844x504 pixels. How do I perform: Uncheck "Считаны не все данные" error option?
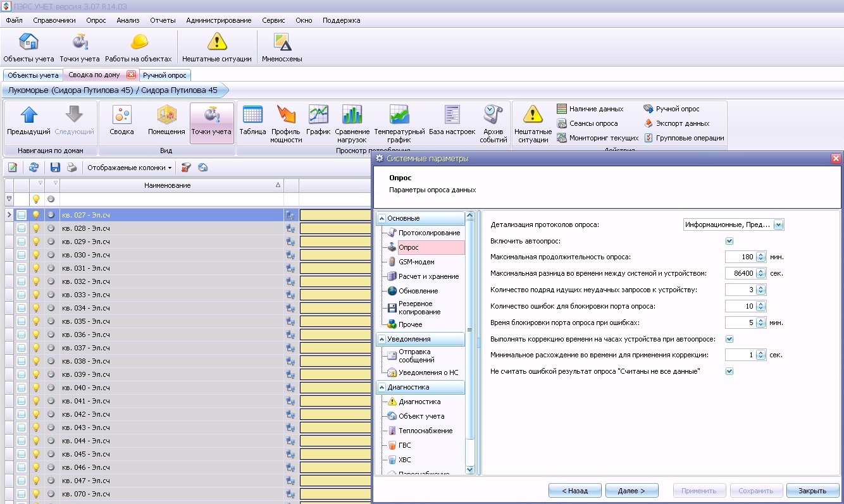pos(729,371)
